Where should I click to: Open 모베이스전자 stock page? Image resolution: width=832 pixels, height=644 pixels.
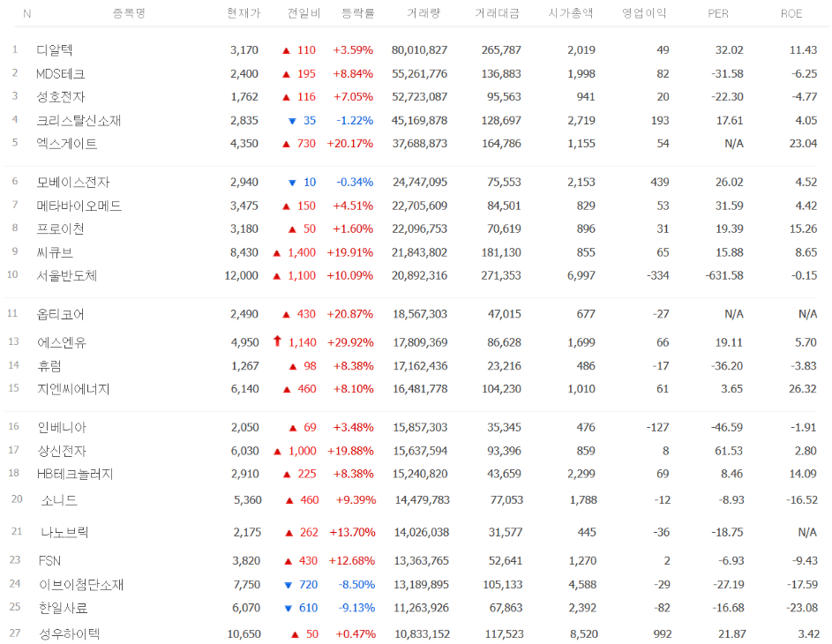tap(72, 182)
